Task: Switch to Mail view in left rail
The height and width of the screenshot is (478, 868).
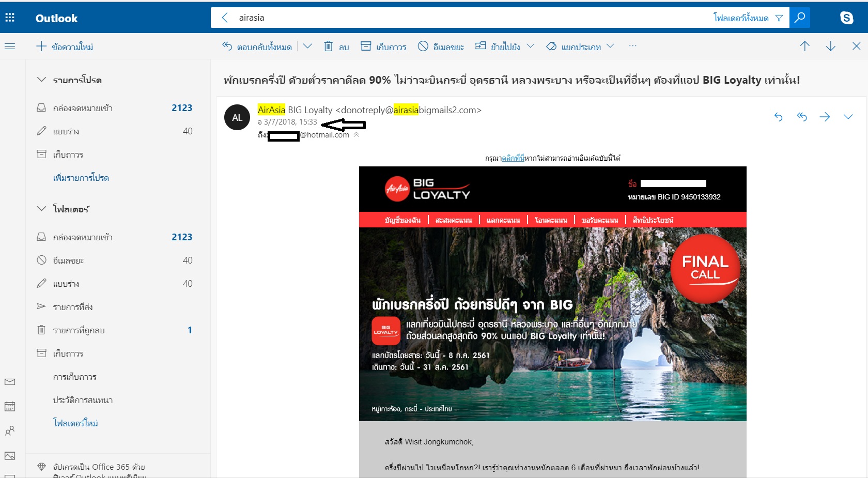Action: click(x=10, y=382)
